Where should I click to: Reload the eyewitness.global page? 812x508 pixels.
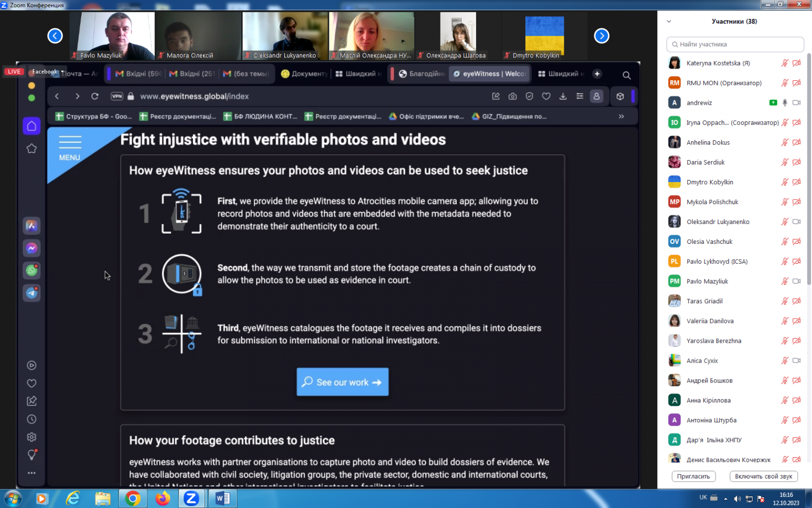click(95, 97)
